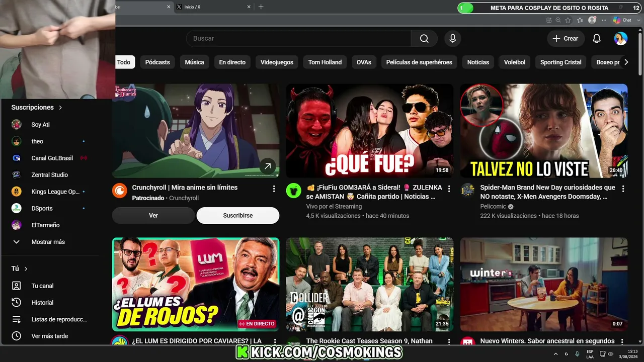
Task: Open YouTube notifications bell
Action: 597,39
